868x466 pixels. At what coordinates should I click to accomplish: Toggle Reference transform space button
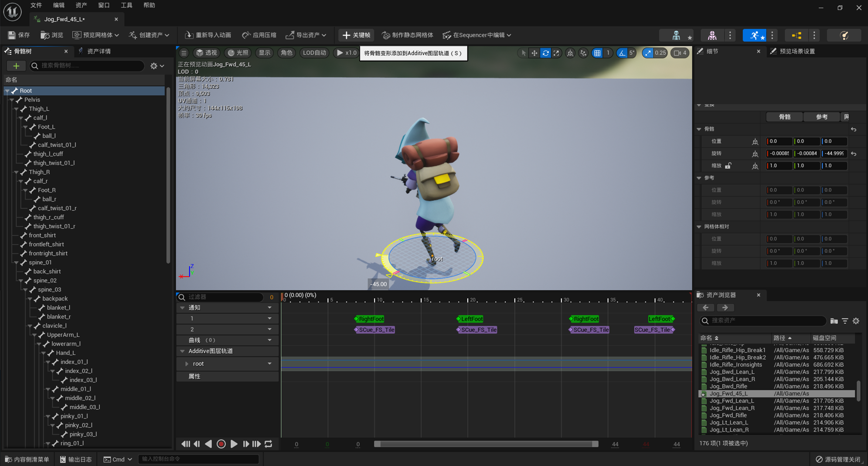coord(821,117)
